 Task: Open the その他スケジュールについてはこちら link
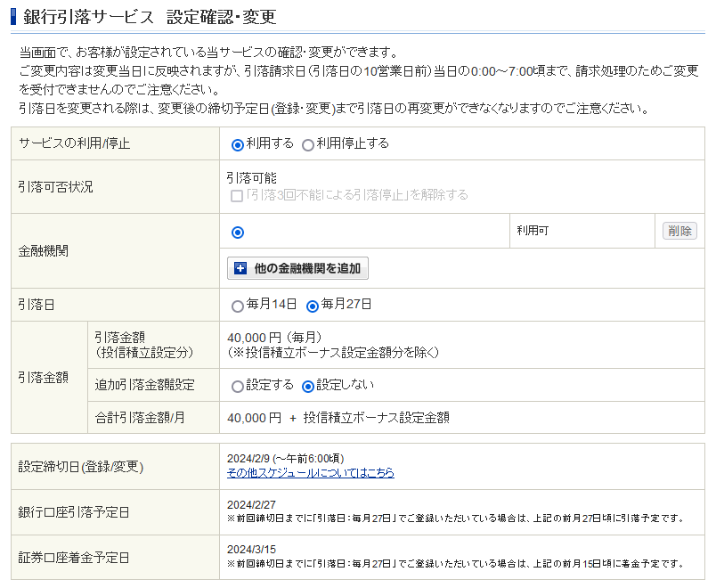tap(309, 473)
